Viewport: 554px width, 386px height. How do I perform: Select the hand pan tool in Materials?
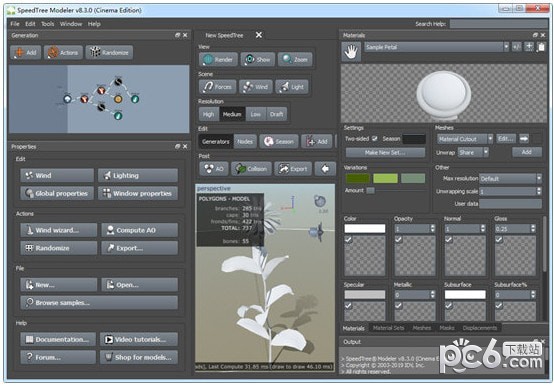pyautogui.click(x=351, y=52)
